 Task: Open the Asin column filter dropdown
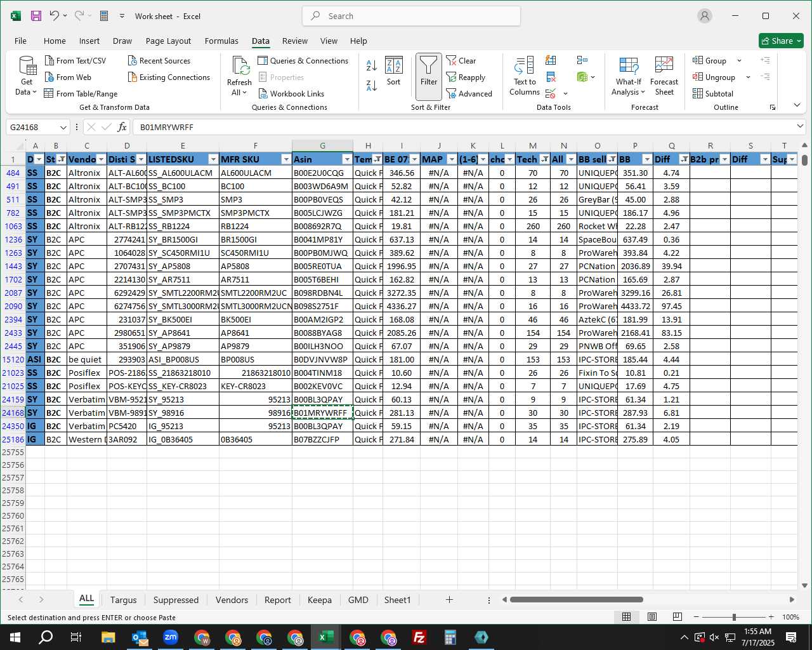tap(347, 159)
